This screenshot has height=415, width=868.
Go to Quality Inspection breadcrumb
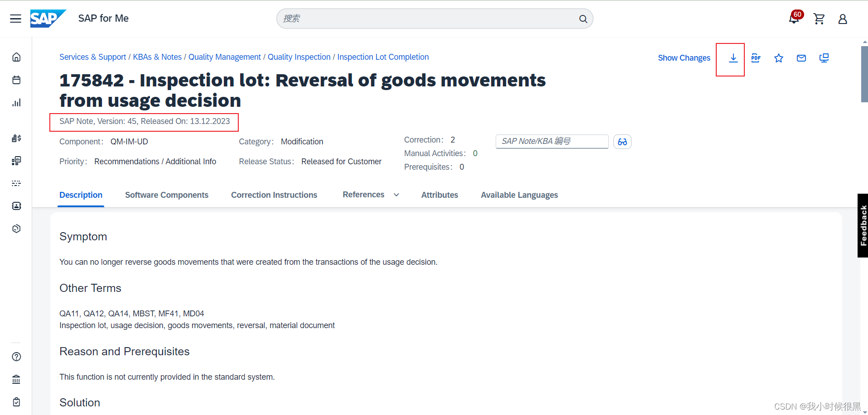[299, 57]
